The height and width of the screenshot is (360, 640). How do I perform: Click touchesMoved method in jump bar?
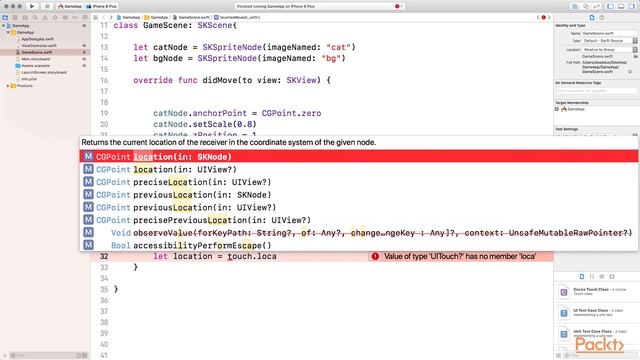[x=237, y=18]
